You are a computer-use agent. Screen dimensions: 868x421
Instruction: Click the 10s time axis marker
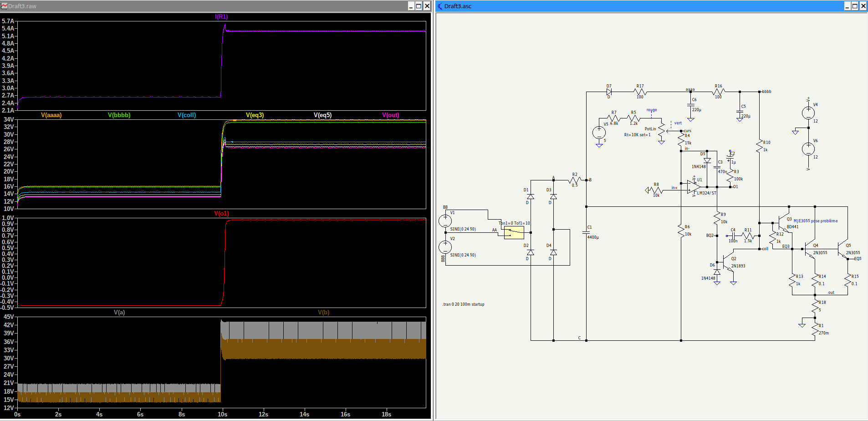pyautogui.click(x=222, y=414)
